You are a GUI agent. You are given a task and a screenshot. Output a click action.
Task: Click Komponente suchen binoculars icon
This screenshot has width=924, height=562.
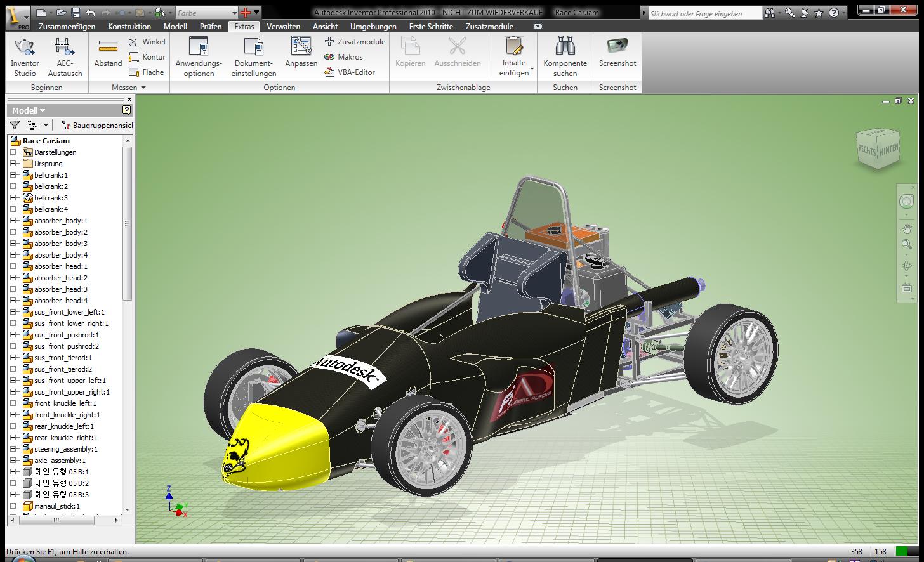pyautogui.click(x=565, y=46)
